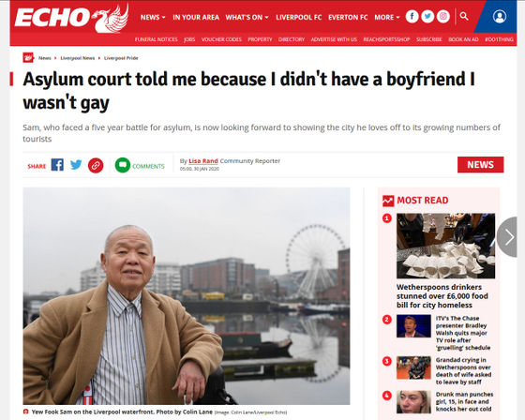Copy article link with red chain icon
Screen dimensions: 525x420
[96, 165]
